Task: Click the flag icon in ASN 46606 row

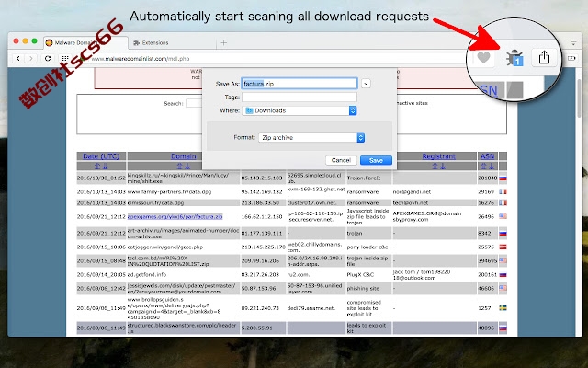Action: (x=503, y=288)
